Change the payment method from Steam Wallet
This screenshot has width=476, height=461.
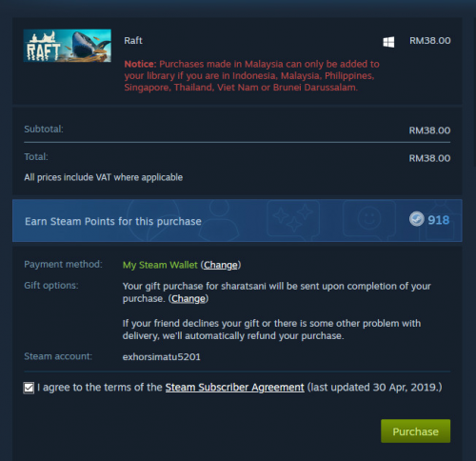coord(221,265)
